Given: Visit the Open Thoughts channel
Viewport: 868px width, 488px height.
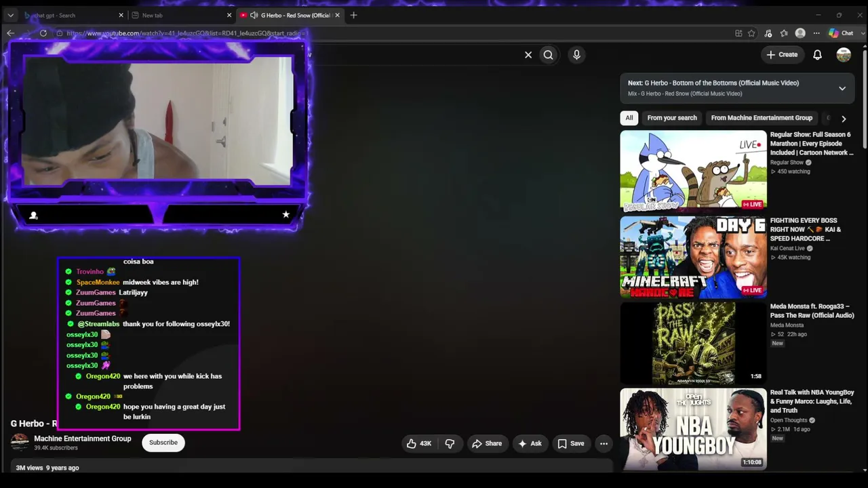Looking at the screenshot, I should (789, 420).
